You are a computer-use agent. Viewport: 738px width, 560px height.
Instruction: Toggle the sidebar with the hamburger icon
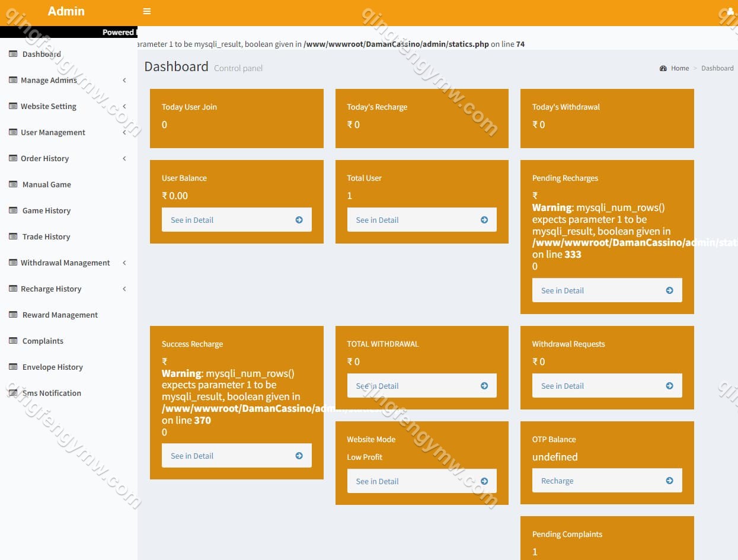click(x=147, y=11)
